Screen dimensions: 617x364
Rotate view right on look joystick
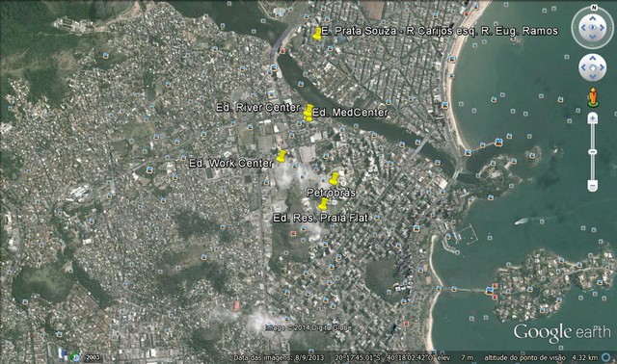[602, 28]
